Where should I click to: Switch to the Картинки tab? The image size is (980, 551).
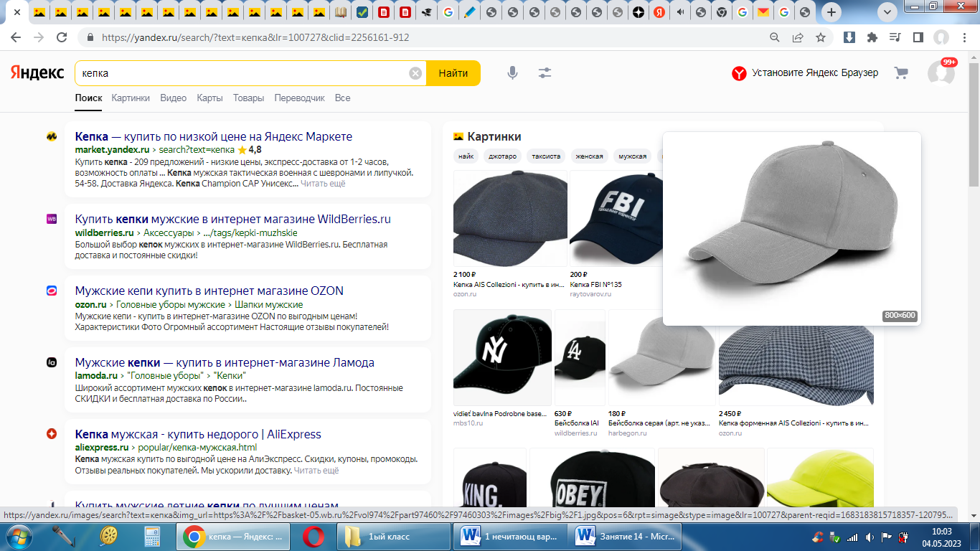[x=131, y=98]
